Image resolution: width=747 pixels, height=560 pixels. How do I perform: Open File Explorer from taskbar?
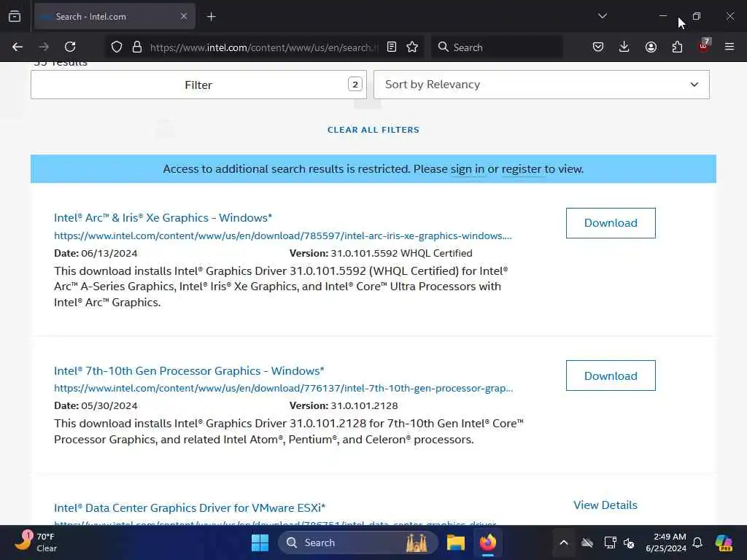(455, 542)
